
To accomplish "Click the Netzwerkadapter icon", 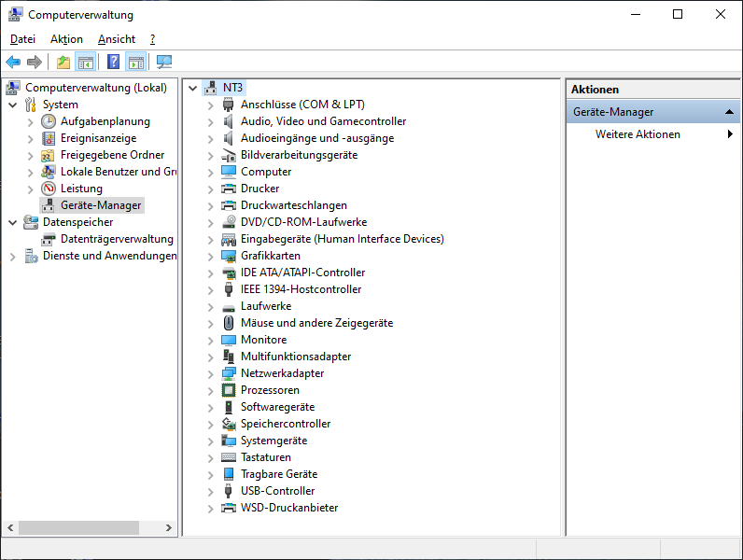I will (229, 373).
